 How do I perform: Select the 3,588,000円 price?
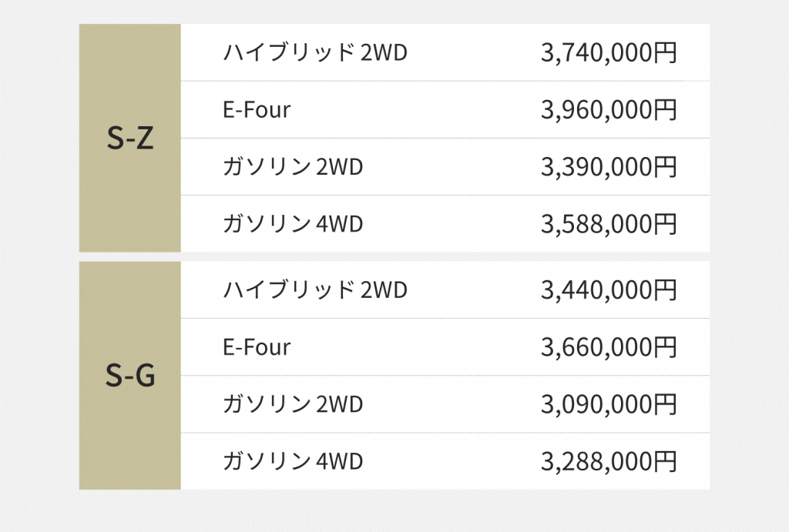click(x=608, y=223)
